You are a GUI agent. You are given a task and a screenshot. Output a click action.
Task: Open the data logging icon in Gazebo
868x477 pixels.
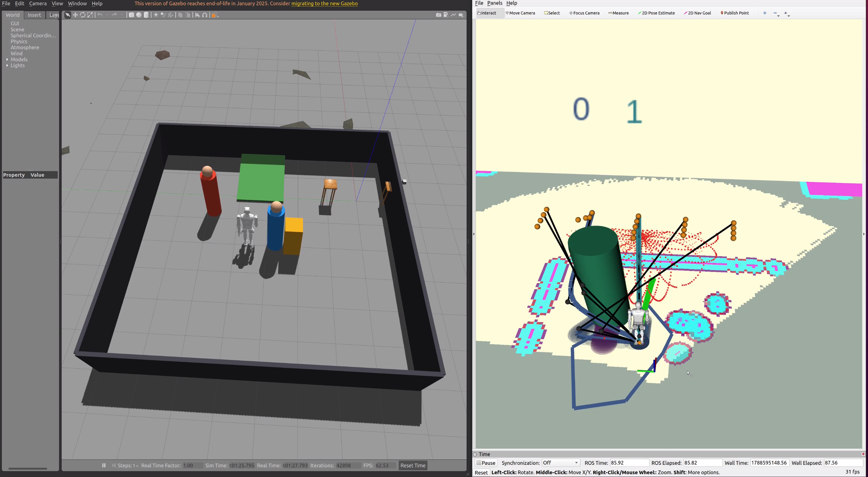coord(446,15)
